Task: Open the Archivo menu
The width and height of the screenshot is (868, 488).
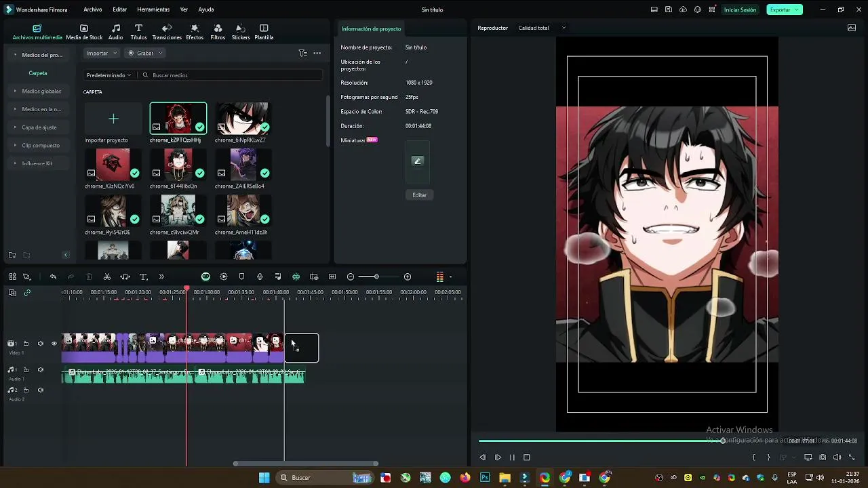Action: pos(93,9)
